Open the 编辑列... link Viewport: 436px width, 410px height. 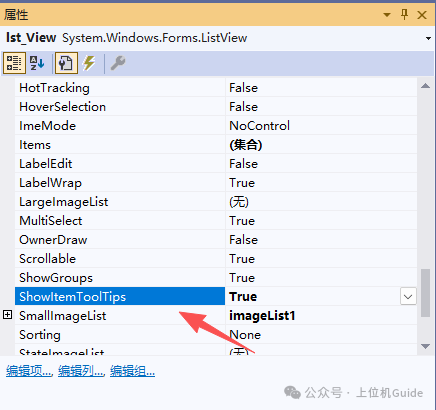coord(81,371)
